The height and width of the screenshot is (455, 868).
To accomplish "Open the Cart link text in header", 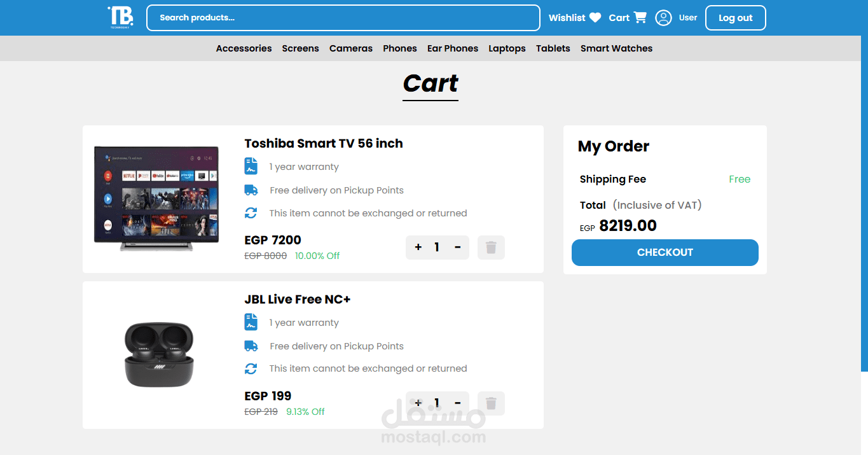I will (619, 18).
